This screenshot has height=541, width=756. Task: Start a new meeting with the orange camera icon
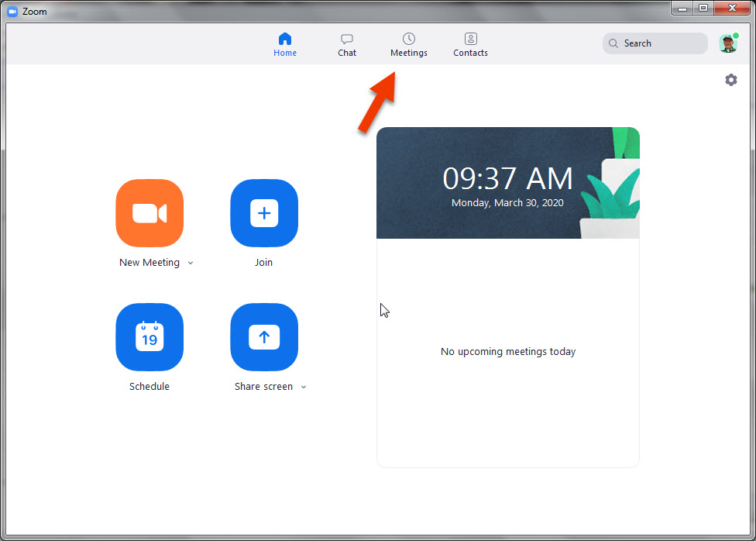149,213
